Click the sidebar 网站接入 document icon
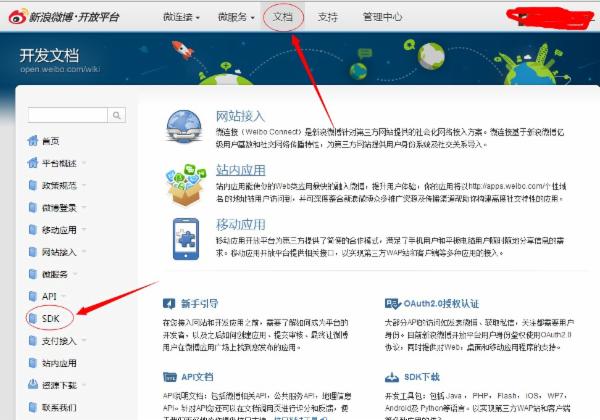This screenshot has height=420, width=600. pos(33,252)
